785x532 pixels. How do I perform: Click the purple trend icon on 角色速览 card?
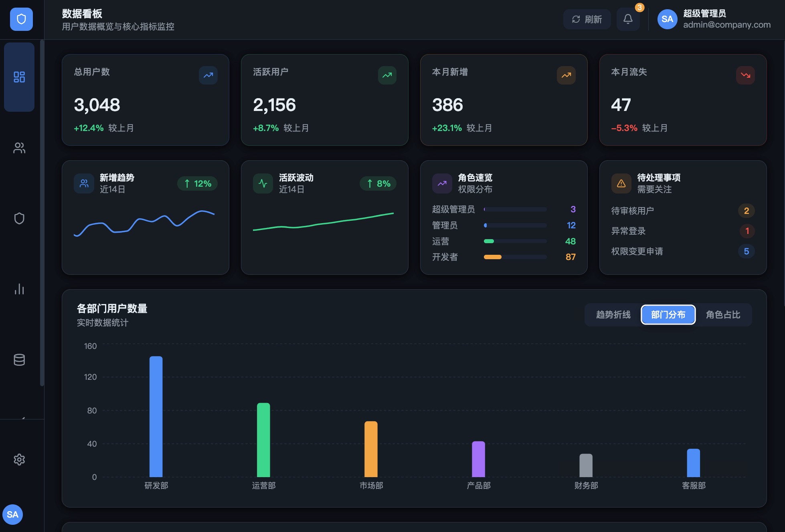pos(442,183)
